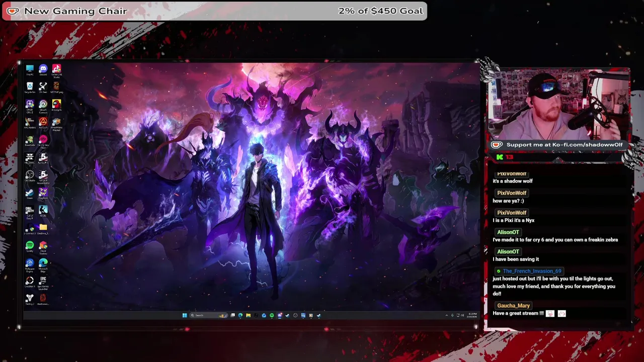Launch Far Cry 5 Arcade Editor shortcut

tap(43, 177)
